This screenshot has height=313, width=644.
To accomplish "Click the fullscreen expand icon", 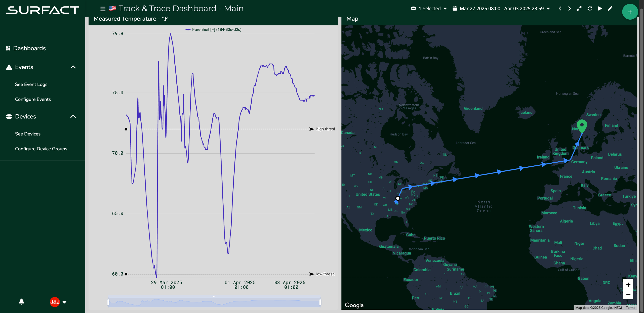I will 579,9.
